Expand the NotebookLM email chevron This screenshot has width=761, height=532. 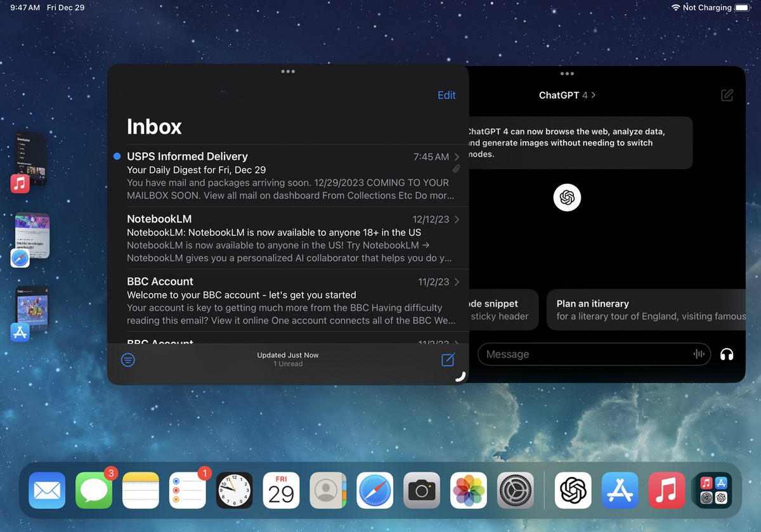(x=457, y=219)
